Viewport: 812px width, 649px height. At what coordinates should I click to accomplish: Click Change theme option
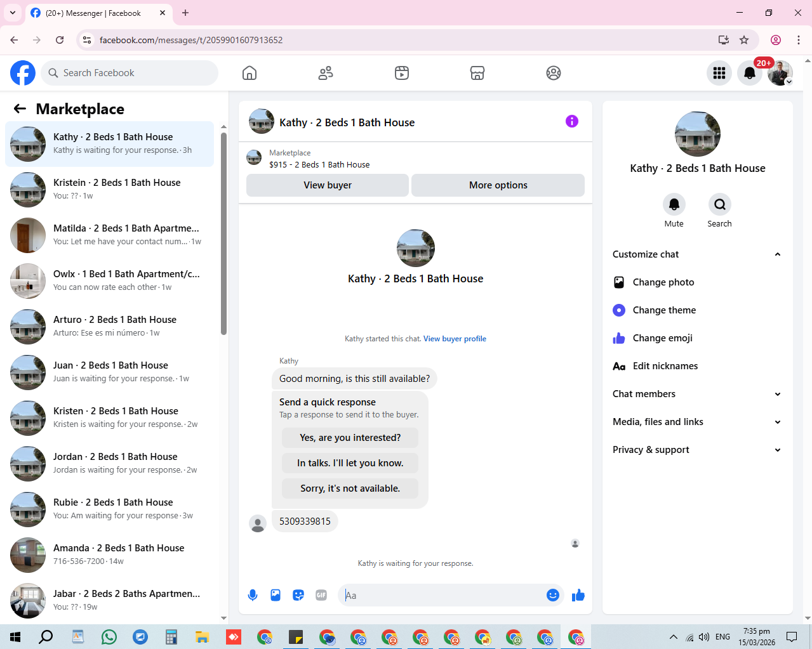click(x=697, y=310)
